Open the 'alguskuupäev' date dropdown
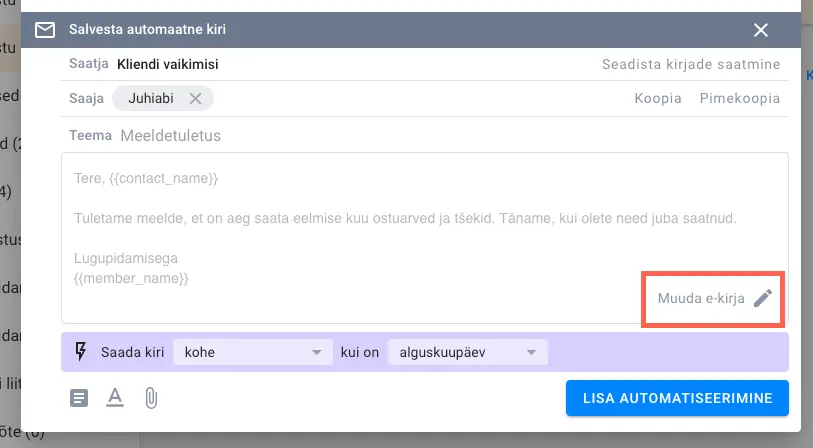 (468, 352)
